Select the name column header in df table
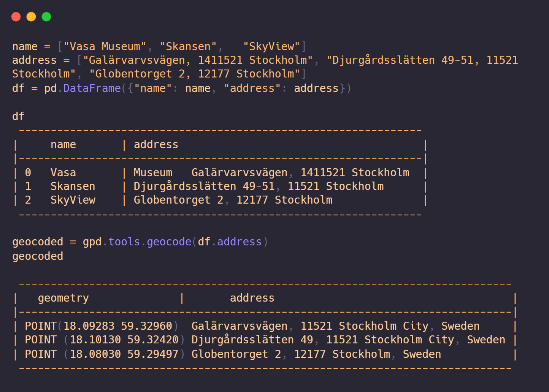 (63, 144)
